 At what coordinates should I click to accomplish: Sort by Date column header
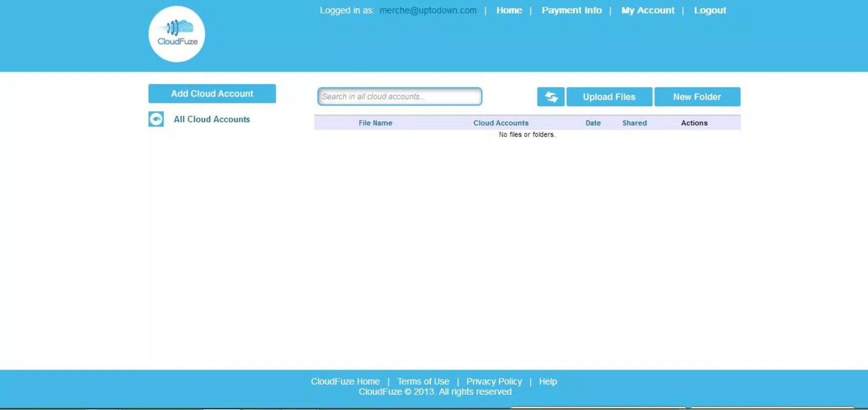coord(593,123)
